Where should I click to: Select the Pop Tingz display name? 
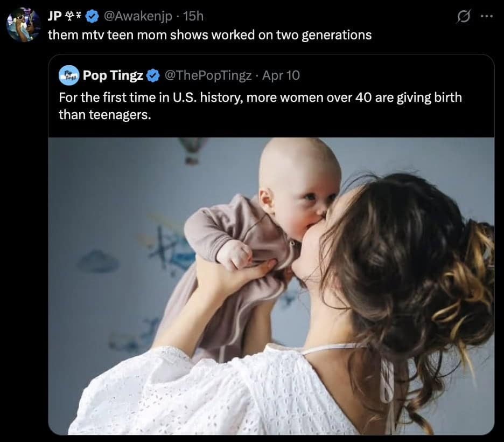tap(113, 75)
